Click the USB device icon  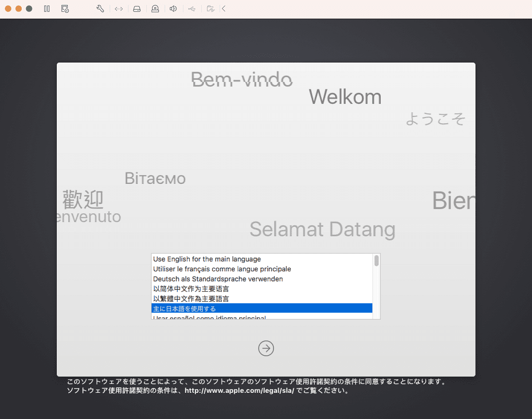pyautogui.click(x=192, y=8)
